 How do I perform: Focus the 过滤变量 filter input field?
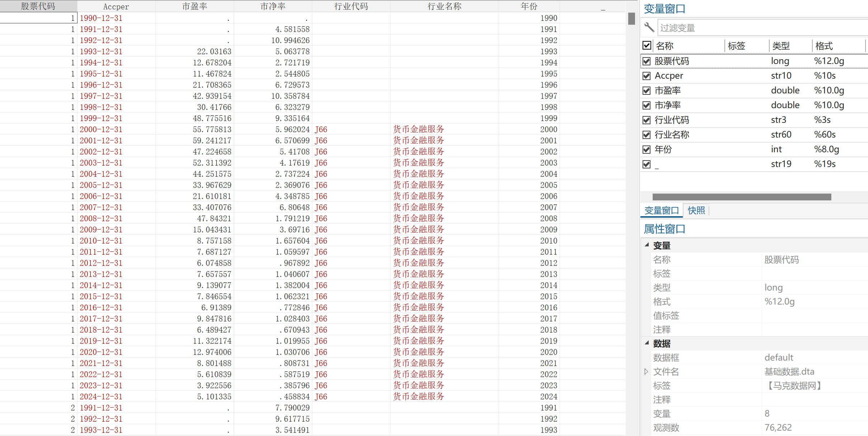tap(761, 28)
